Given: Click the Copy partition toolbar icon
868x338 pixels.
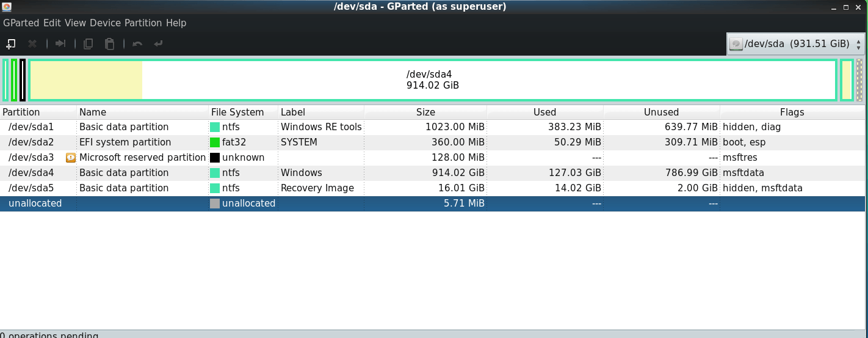Looking at the screenshot, I should click(89, 44).
